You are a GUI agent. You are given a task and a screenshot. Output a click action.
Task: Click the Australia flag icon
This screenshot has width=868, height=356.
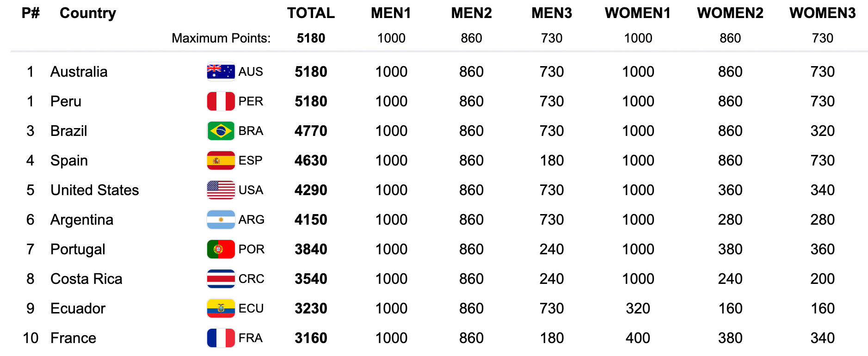pyautogui.click(x=221, y=72)
